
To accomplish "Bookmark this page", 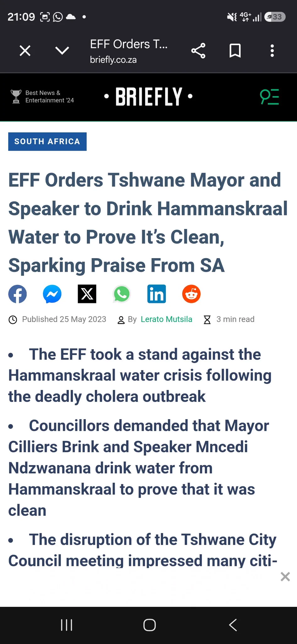I will point(235,51).
